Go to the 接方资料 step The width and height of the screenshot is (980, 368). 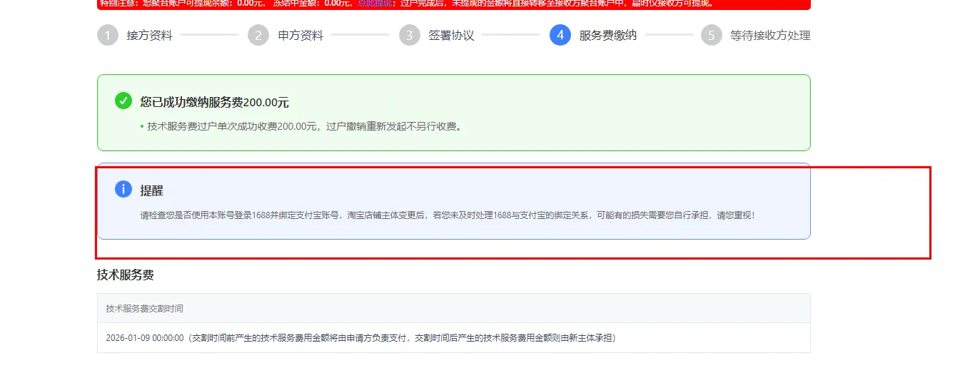(149, 35)
